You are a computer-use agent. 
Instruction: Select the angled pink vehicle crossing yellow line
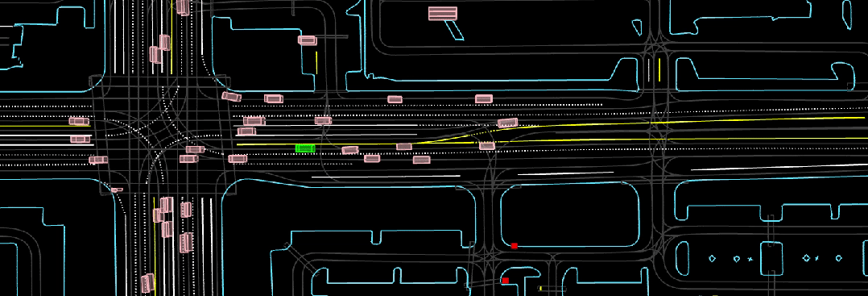(x=507, y=123)
